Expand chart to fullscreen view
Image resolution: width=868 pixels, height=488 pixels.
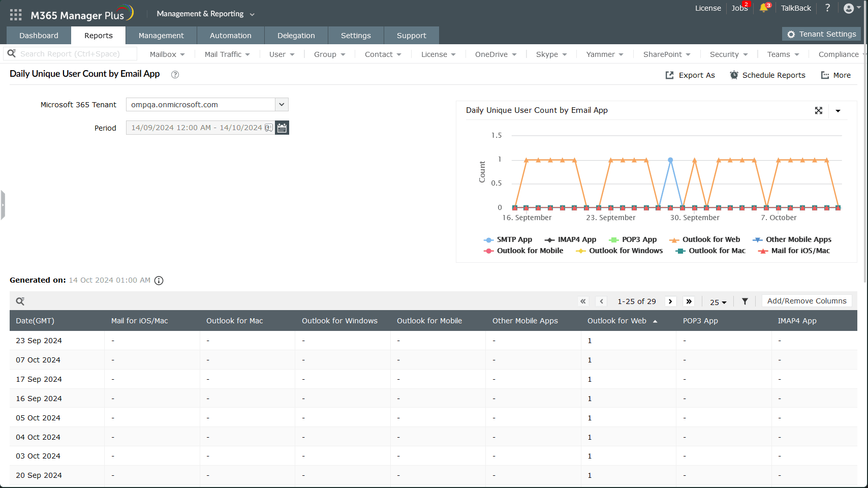click(x=818, y=111)
